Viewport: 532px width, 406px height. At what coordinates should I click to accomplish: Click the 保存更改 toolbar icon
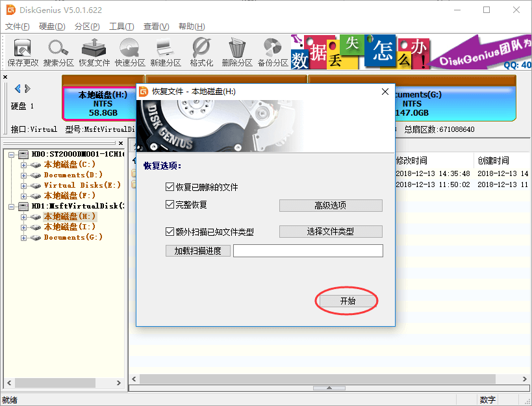(x=22, y=51)
